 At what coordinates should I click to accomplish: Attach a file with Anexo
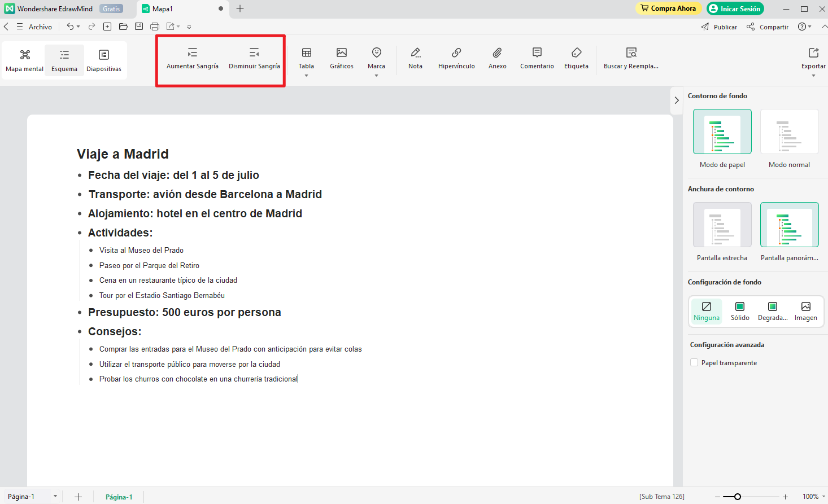click(498, 59)
